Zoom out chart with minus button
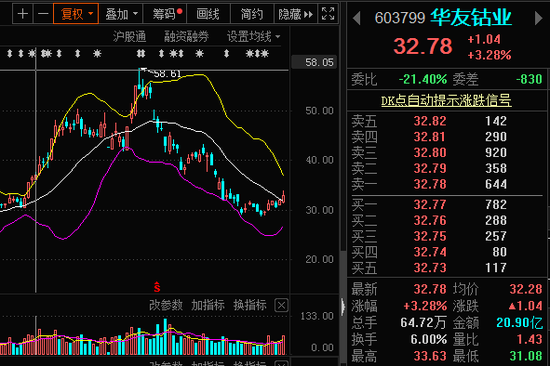 [x=43, y=14]
